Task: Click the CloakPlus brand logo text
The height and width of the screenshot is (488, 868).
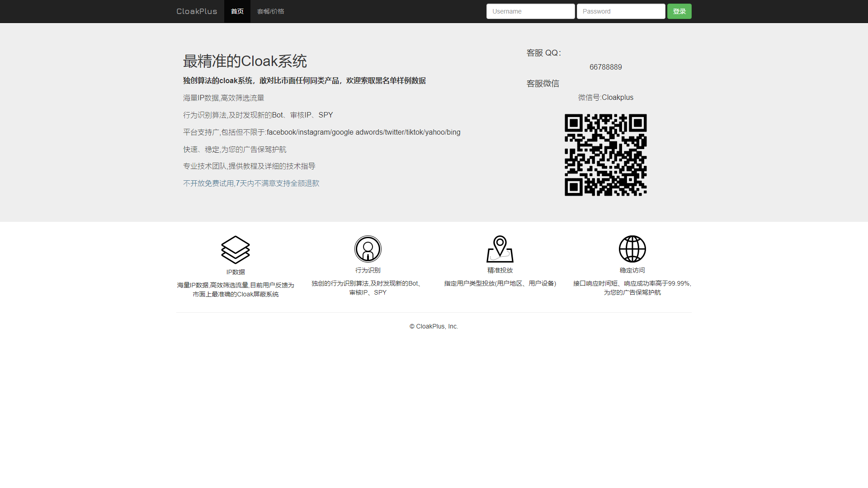Action: [x=197, y=11]
